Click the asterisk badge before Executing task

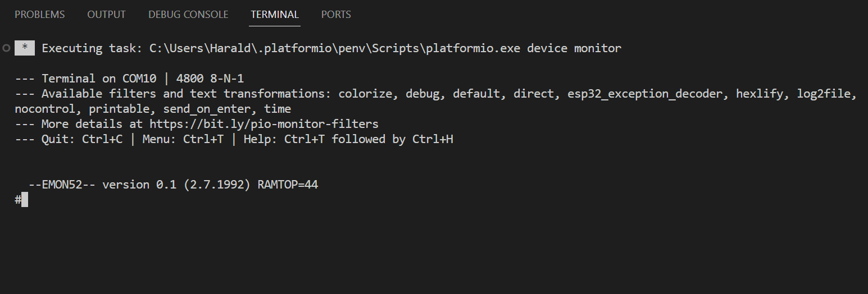(25, 48)
